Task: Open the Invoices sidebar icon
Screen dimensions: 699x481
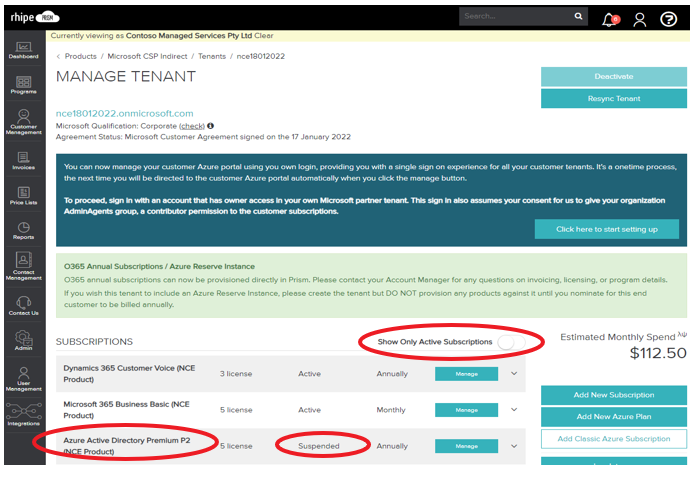Action: pos(24,161)
